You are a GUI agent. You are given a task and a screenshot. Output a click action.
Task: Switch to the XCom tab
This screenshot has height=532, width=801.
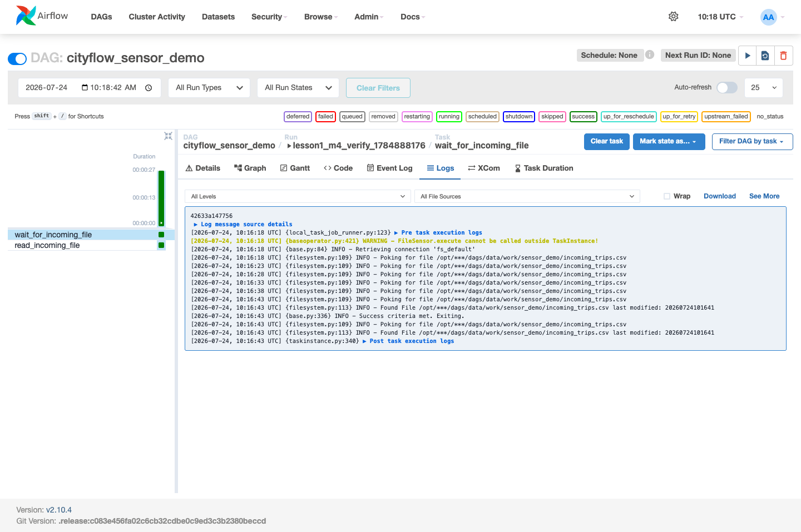coord(484,168)
